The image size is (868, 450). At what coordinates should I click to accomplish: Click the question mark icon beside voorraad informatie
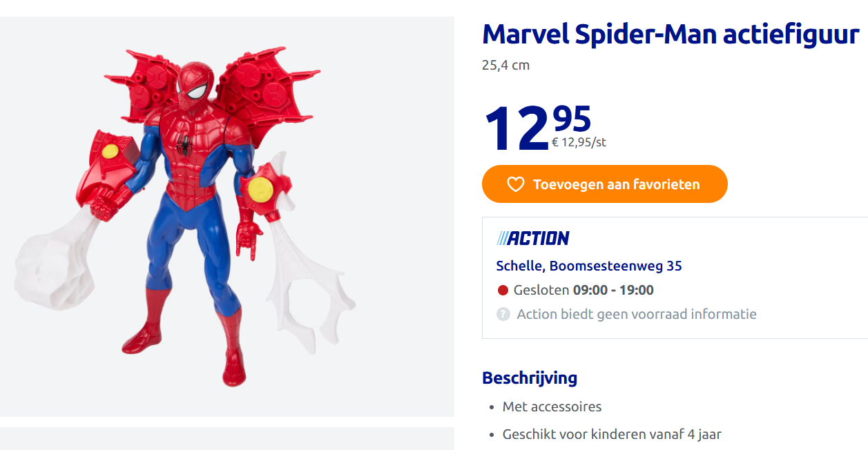point(503,314)
